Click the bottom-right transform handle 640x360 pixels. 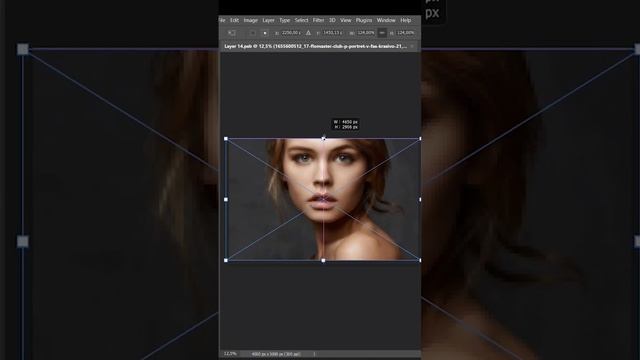[420, 260]
